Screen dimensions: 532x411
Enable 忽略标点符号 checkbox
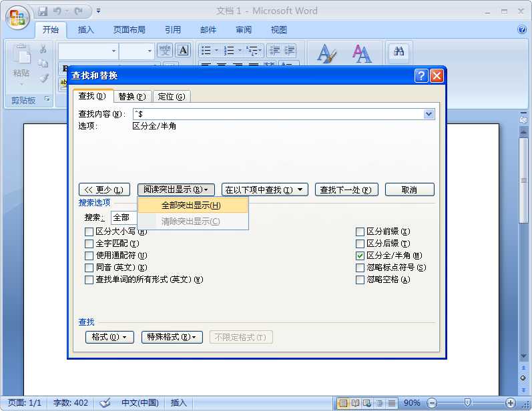(x=360, y=268)
